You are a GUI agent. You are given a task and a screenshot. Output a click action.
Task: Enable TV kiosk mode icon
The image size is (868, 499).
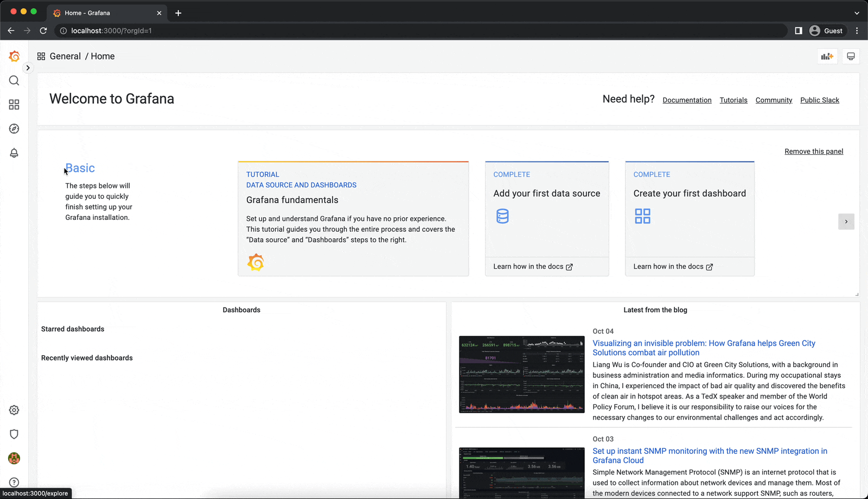[x=851, y=56]
